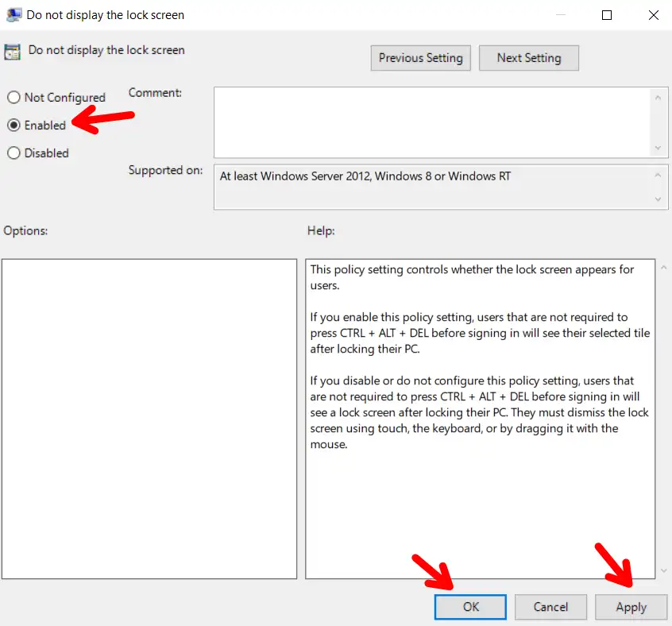This screenshot has height=626, width=672.
Task: Select the Enabled option
Action: click(14, 125)
